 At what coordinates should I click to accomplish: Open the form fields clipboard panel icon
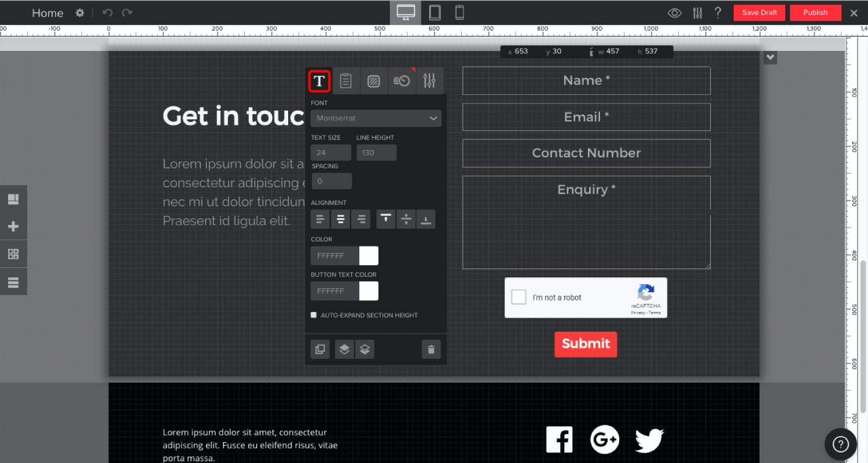point(346,81)
